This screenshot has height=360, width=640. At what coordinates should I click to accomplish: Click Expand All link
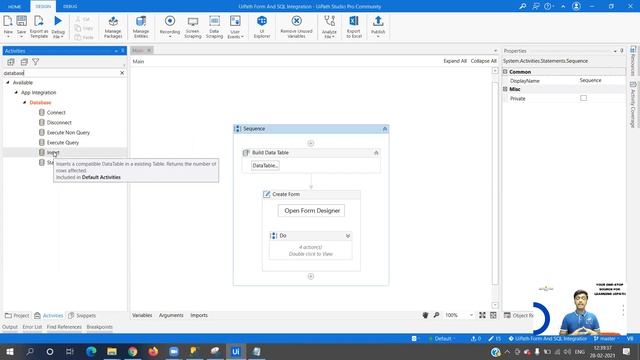click(455, 61)
